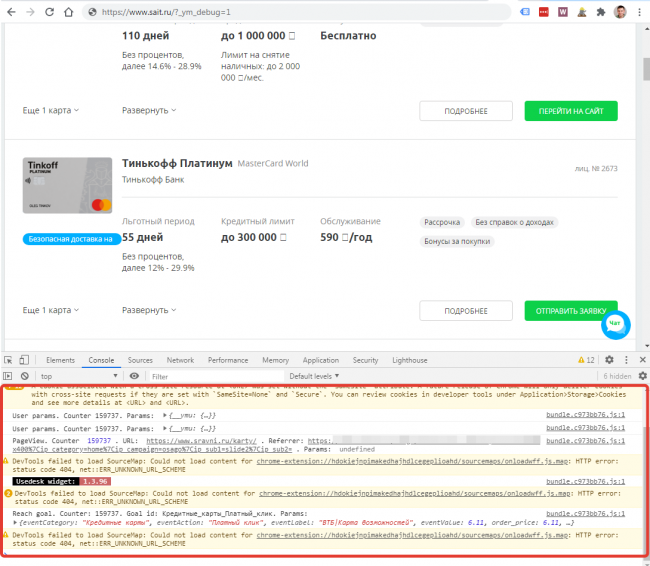Viewport: 650px width, 566px height.
Task: Open the blue chat widget bubble
Action: click(x=615, y=325)
